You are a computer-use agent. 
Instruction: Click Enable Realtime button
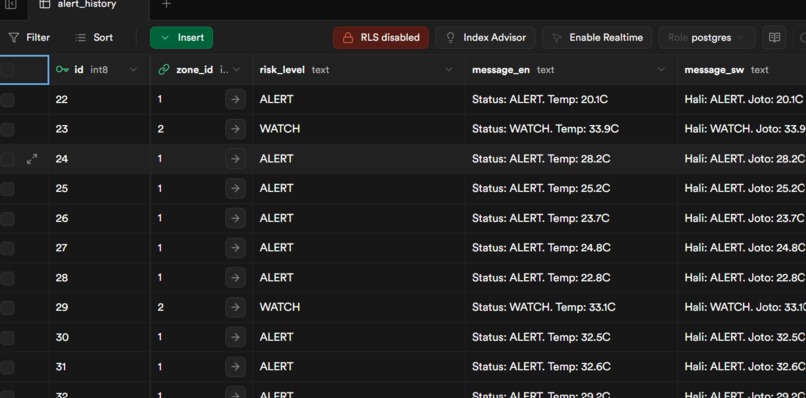click(x=597, y=38)
